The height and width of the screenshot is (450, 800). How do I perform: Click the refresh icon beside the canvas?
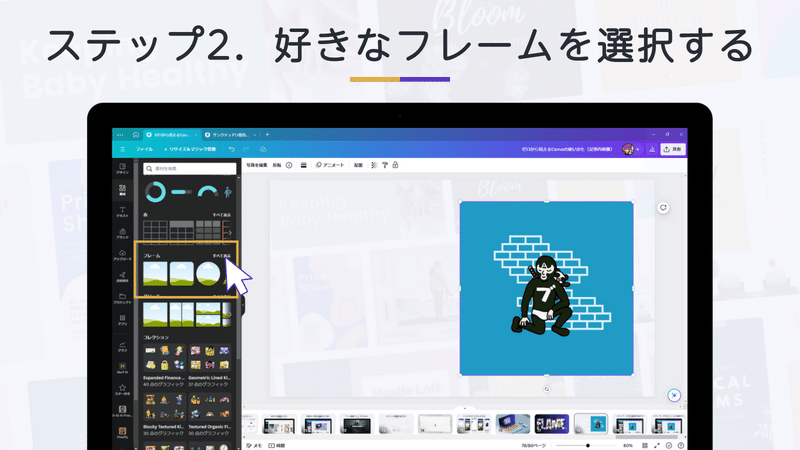pyautogui.click(x=663, y=208)
